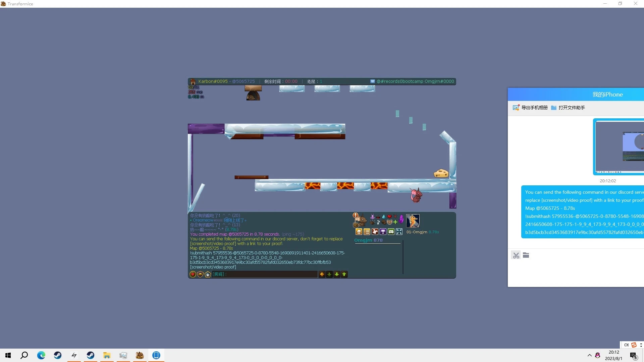The image size is (644, 362).
Task: Open the Transformice taskbar icon
Action: (140, 355)
